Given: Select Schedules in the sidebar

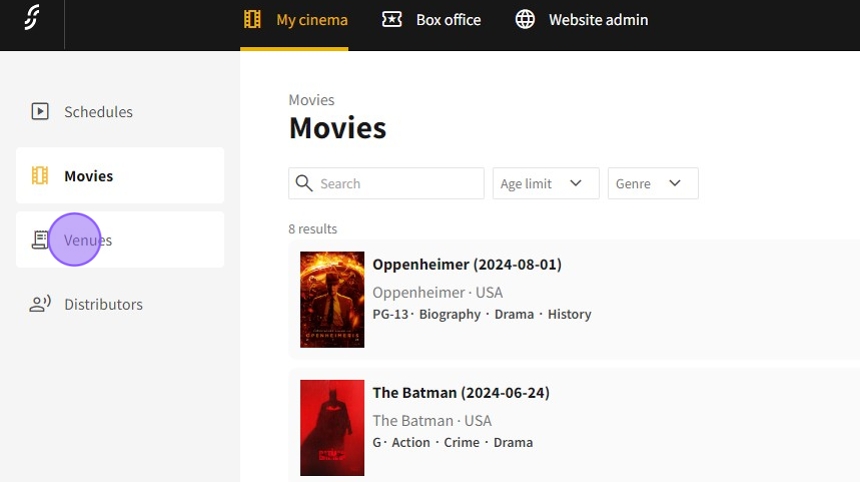Looking at the screenshot, I should (x=98, y=112).
